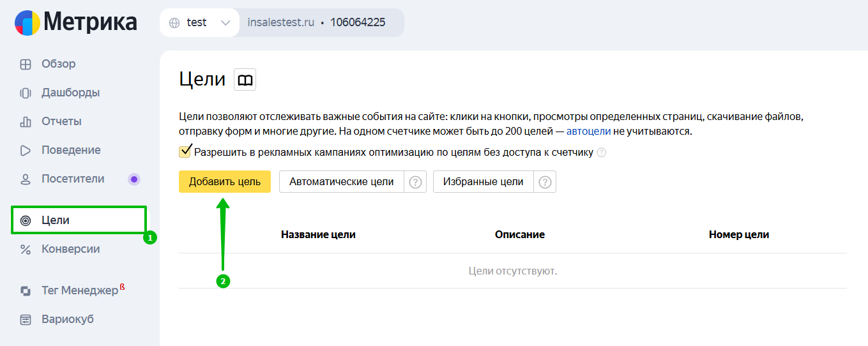Click the globe icon in counter selector
868x346 pixels.
(174, 23)
